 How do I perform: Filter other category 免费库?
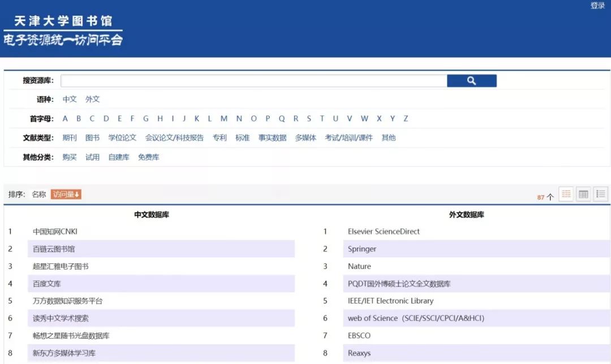148,157
